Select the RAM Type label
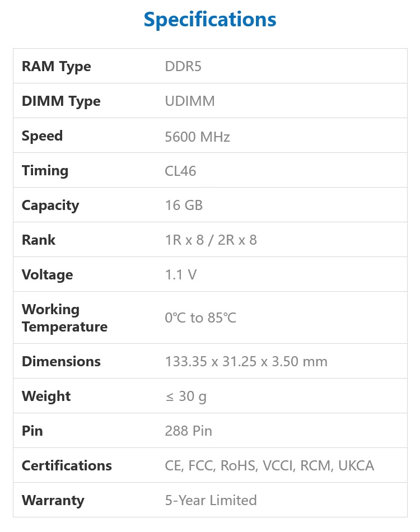The image size is (420, 532). 57,67
